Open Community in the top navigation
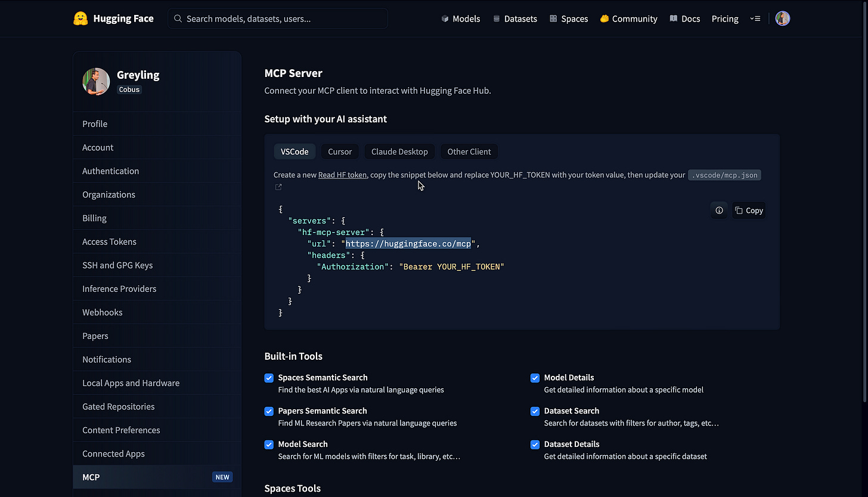This screenshot has height=497, width=868. point(628,18)
